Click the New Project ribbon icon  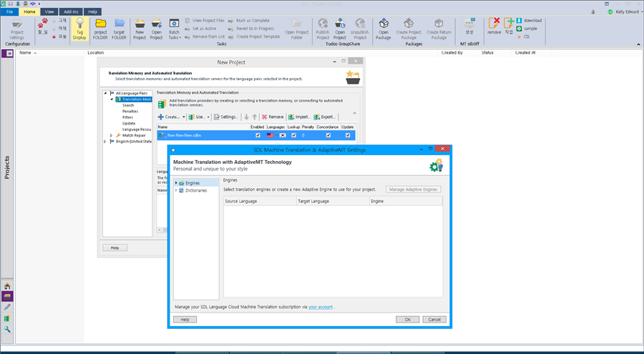(x=140, y=24)
